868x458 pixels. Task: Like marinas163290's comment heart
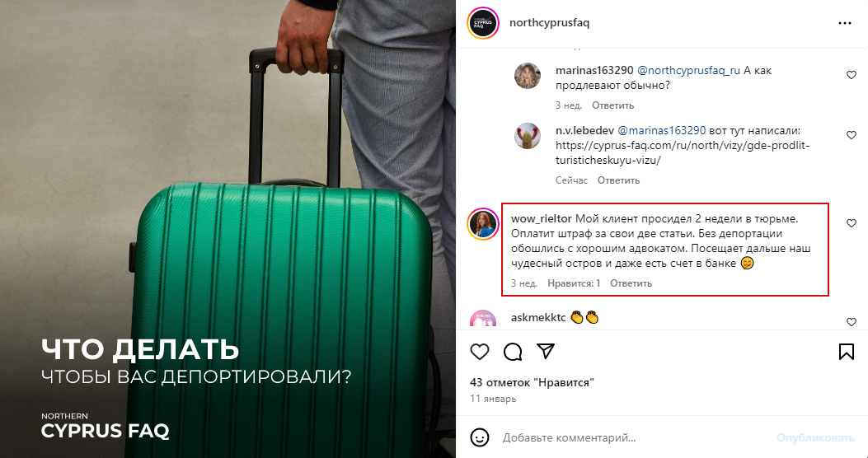point(852,75)
